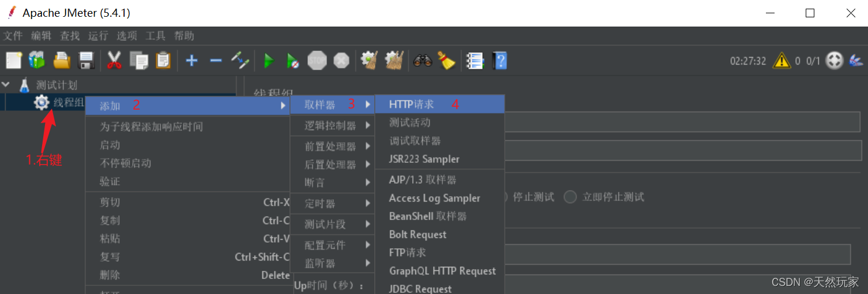Choose 不停顿启动 in context menu
This screenshot has height=294, width=868.
187,163
